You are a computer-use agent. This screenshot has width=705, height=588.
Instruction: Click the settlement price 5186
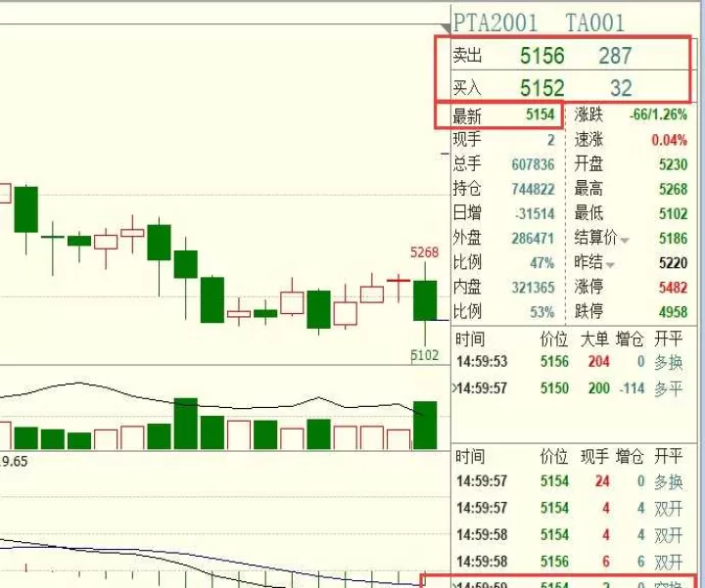(x=673, y=239)
